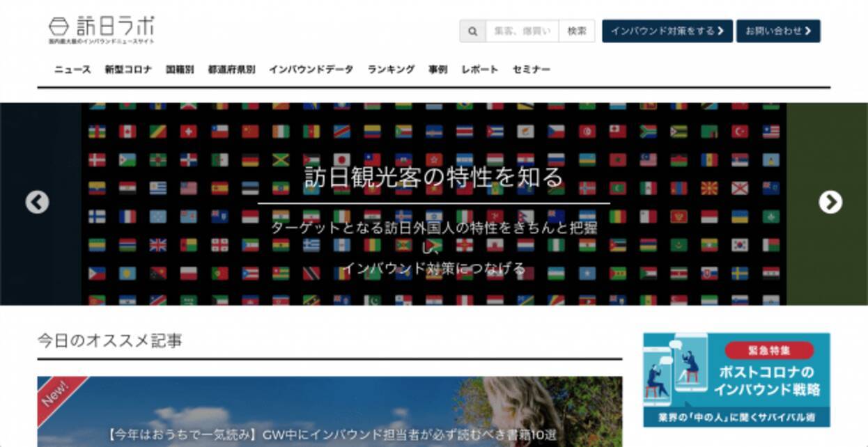Open the セミナー menu item
The image size is (868, 447).
click(x=532, y=70)
